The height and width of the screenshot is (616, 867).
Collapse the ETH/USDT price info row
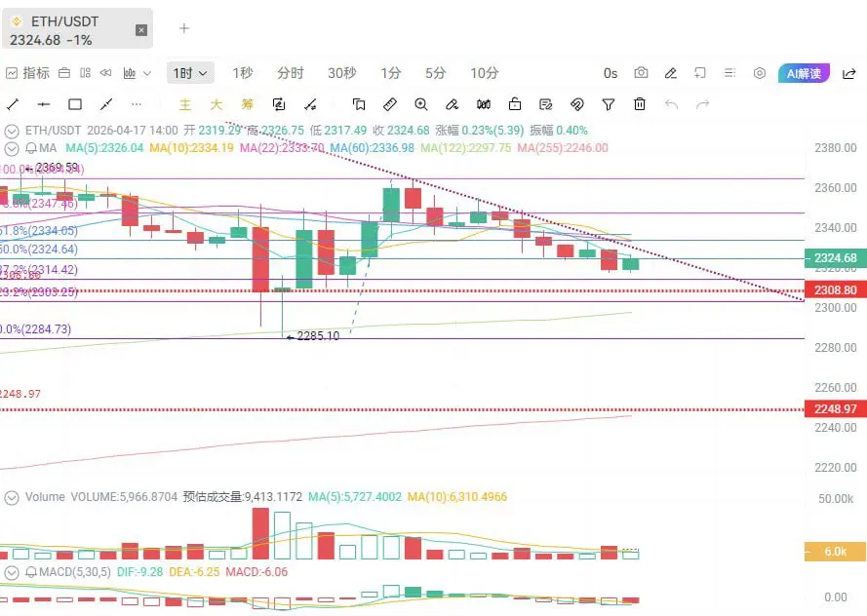(12, 131)
